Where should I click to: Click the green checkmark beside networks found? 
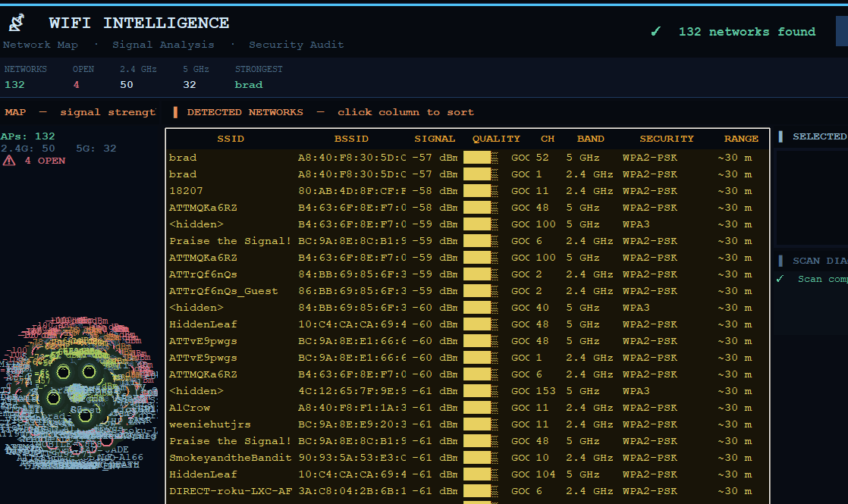(656, 32)
